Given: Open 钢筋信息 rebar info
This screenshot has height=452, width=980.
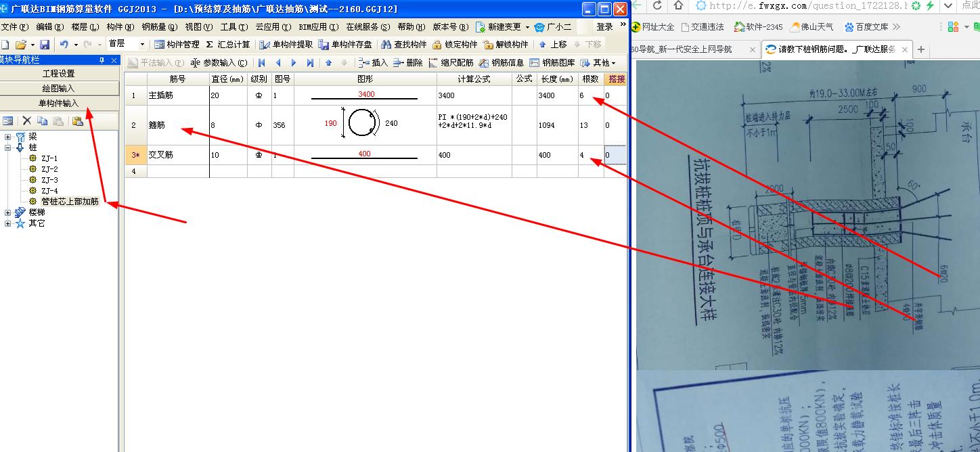Looking at the screenshot, I should (x=502, y=63).
